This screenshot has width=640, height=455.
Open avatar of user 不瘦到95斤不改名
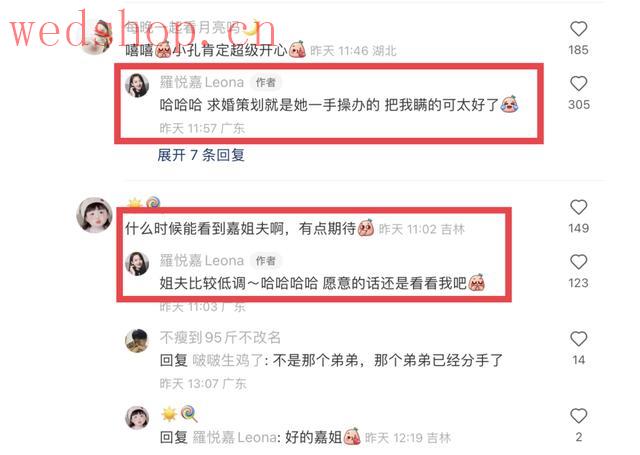137,340
